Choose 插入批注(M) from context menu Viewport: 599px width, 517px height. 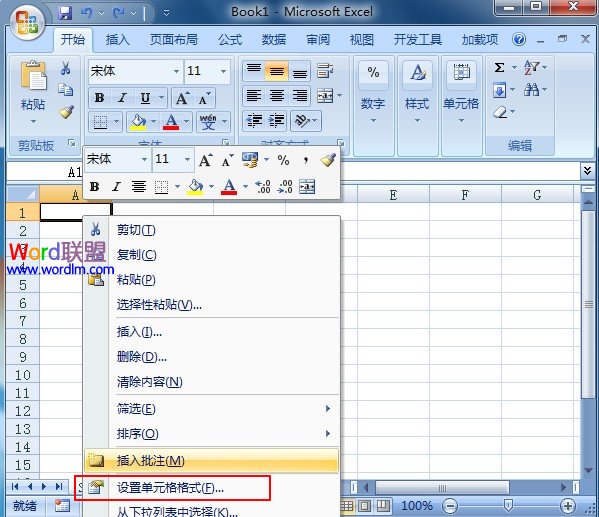click(211, 461)
